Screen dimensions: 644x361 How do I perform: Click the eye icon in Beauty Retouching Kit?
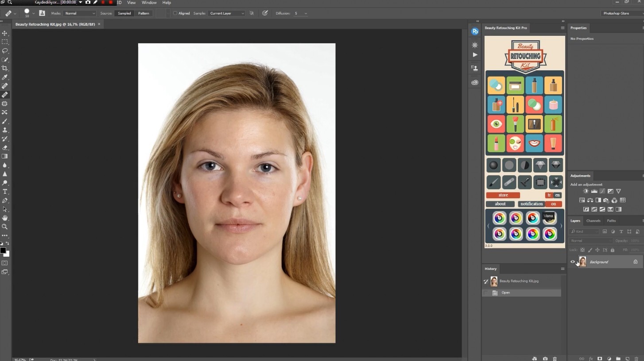tap(496, 124)
